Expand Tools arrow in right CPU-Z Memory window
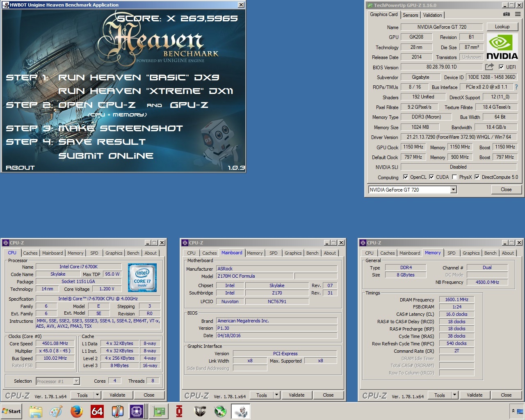 tap(454, 395)
